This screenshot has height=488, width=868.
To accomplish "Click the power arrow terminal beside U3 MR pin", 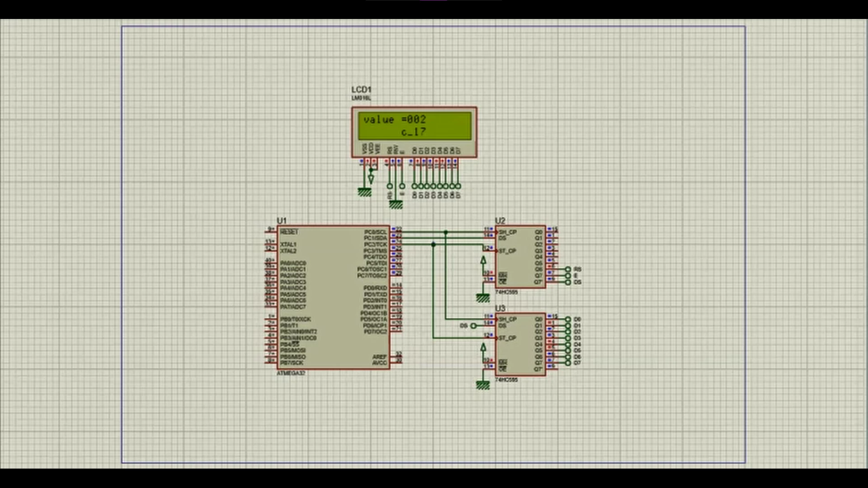I will 483,347.
